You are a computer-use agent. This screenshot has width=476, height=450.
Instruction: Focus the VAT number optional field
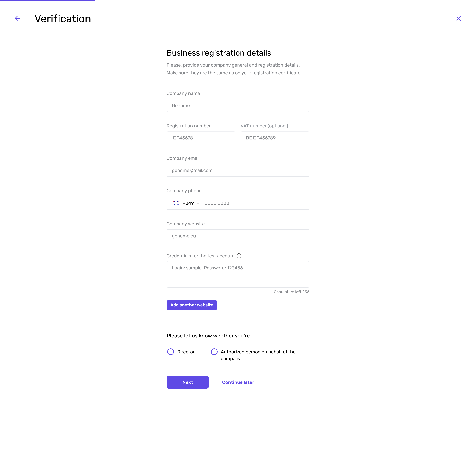pos(275,138)
